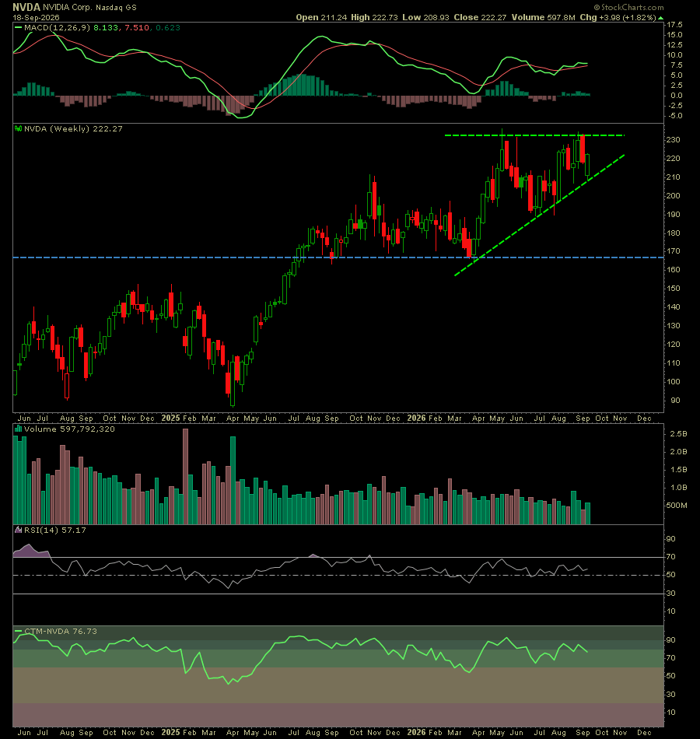Click the -5.0 mark on MACD axis
The image size is (700, 739).
coord(674,116)
